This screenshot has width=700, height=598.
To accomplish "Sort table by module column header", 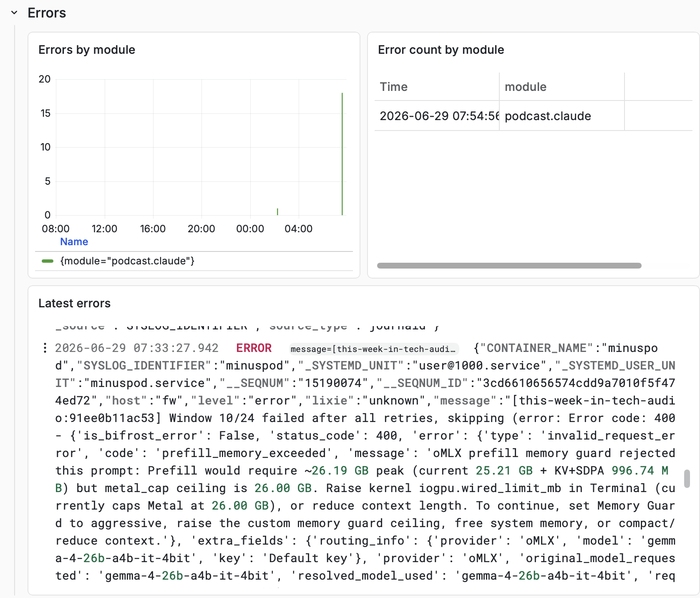I will 525,87.
